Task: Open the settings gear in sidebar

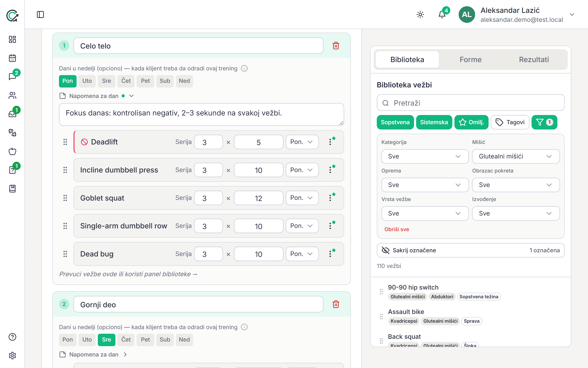Action: [x=12, y=356]
